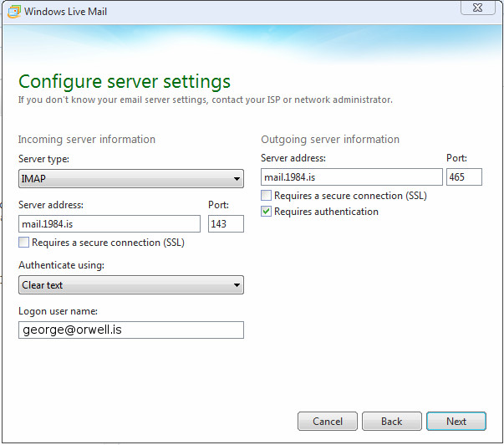Image resolution: width=504 pixels, height=445 pixels.
Task: Proceed by clicking the Next button
Action: (456, 421)
